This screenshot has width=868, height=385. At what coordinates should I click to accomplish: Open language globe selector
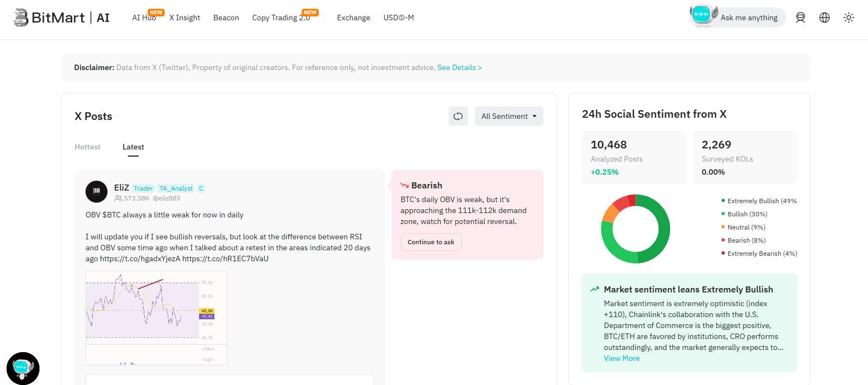coord(825,18)
